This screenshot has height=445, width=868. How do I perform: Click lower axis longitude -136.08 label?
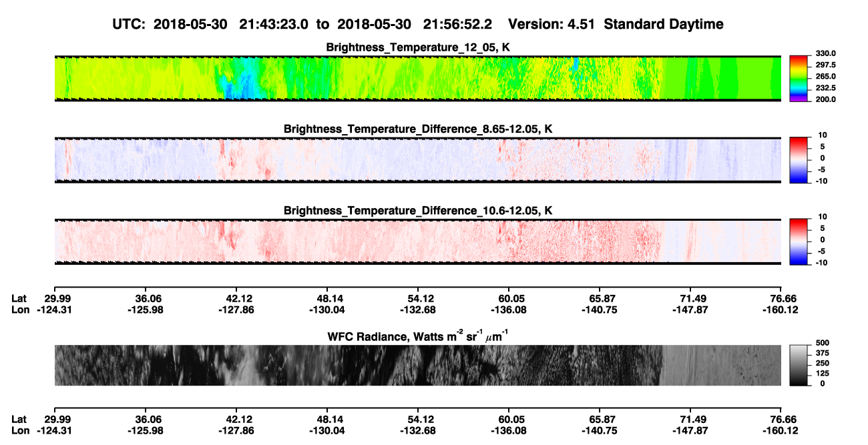click(x=509, y=430)
